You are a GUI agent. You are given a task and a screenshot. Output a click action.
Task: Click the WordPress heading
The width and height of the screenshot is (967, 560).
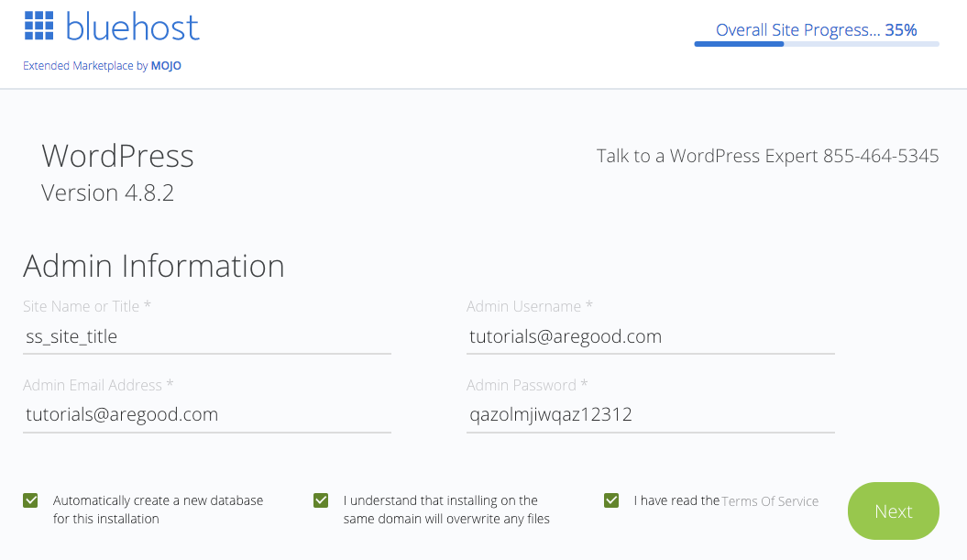118,156
